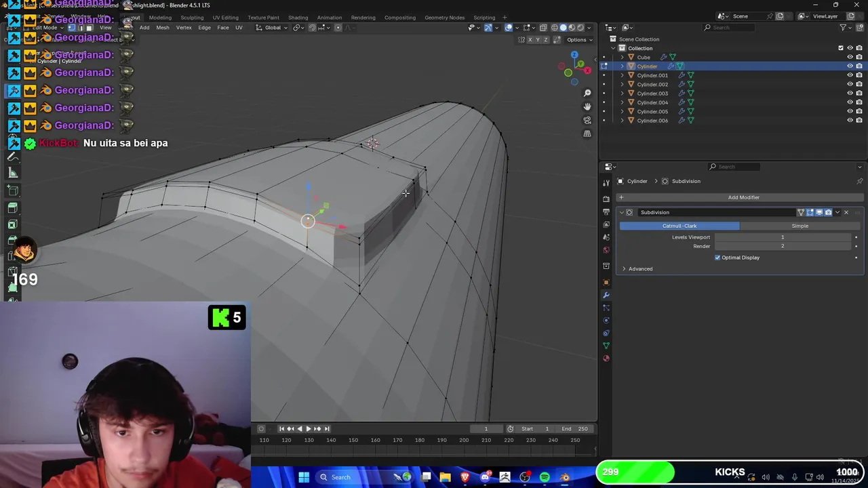The height and width of the screenshot is (488, 868).
Task: Toggle Subdivision modifier on cage icon
Action: [801, 212]
